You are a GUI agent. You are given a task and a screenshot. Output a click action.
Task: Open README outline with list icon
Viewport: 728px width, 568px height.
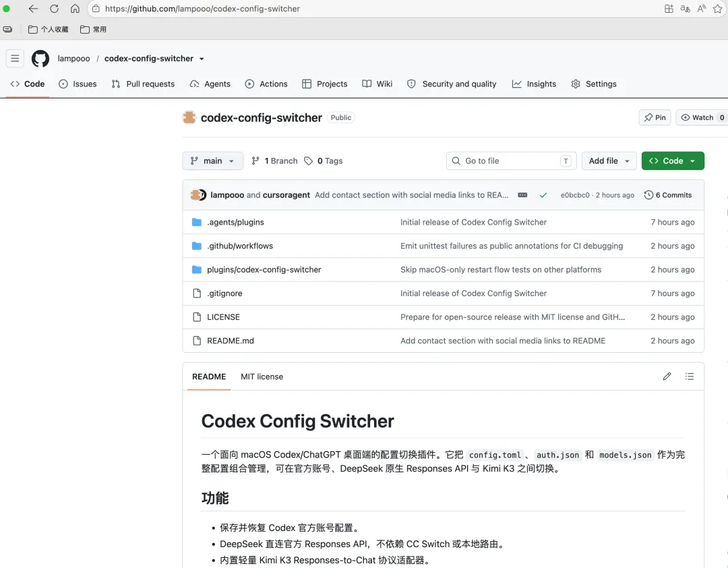pyautogui.click(x=690, y=376)
